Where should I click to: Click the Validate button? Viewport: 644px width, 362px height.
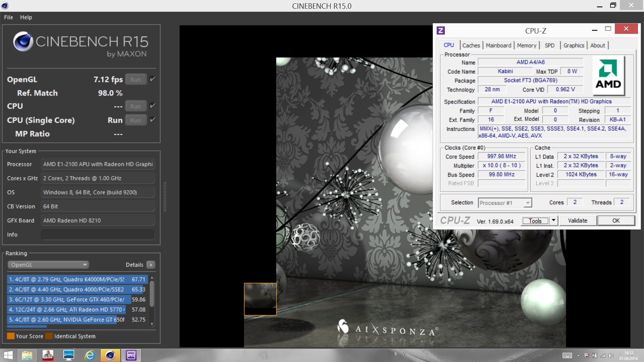577,221
